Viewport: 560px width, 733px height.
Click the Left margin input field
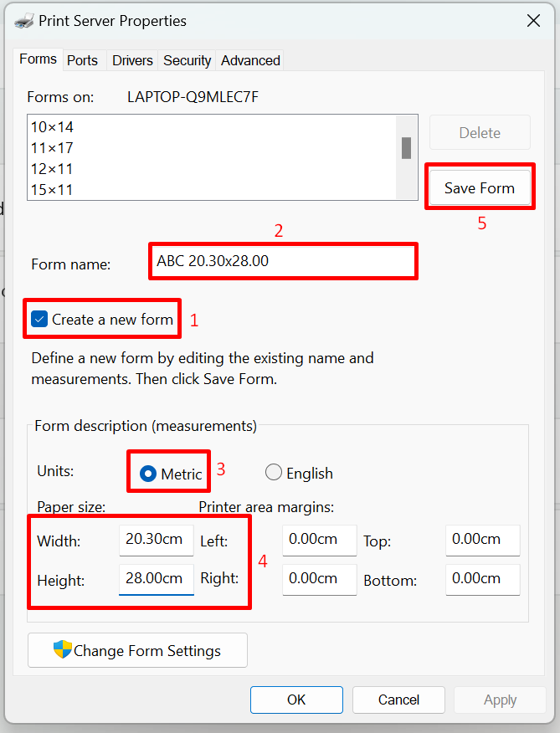[319, 540]
